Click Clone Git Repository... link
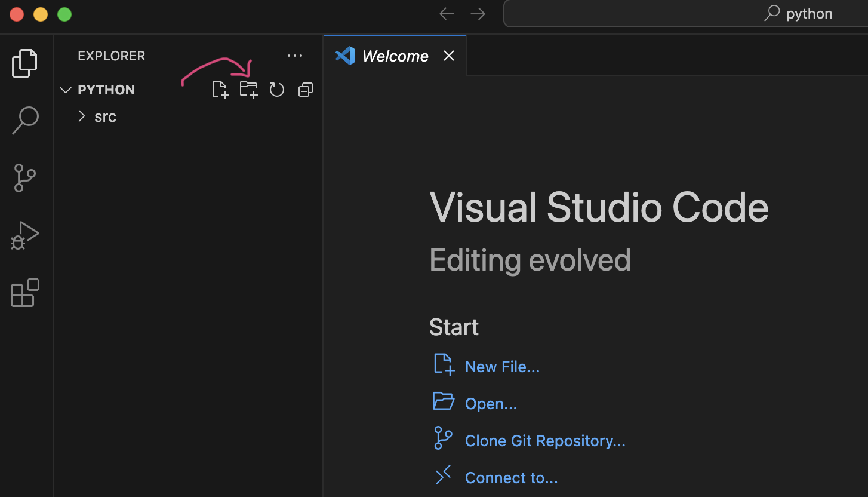Image resolution: width=868 pixels, height=497 pixels. coord(544,441)
